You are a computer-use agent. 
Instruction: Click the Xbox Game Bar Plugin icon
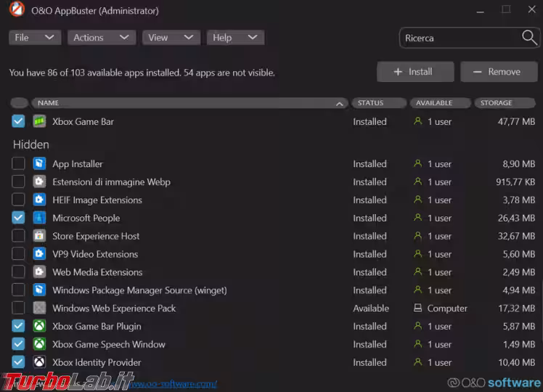[x=39, y=326]
